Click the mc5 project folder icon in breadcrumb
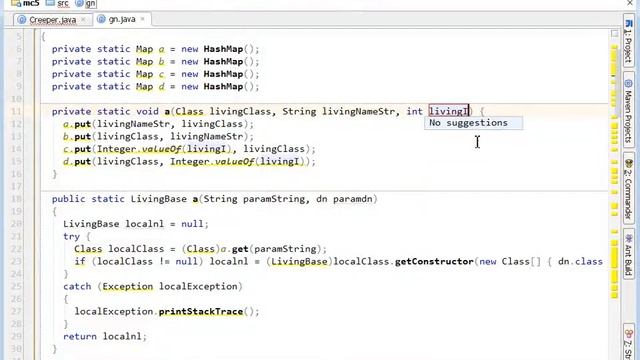The image size is (640, 360). click(x=16, y=3)
